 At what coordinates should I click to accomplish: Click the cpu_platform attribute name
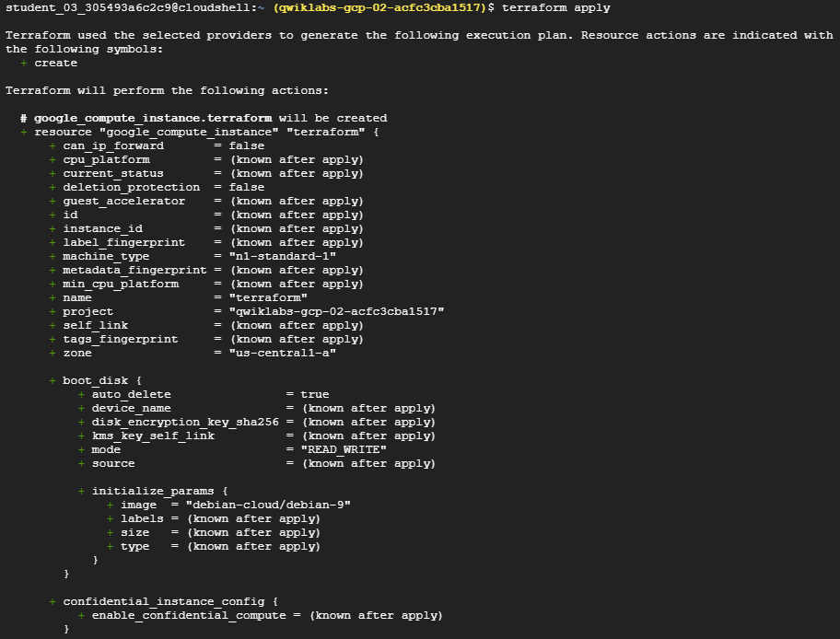[x=106, y=159]
